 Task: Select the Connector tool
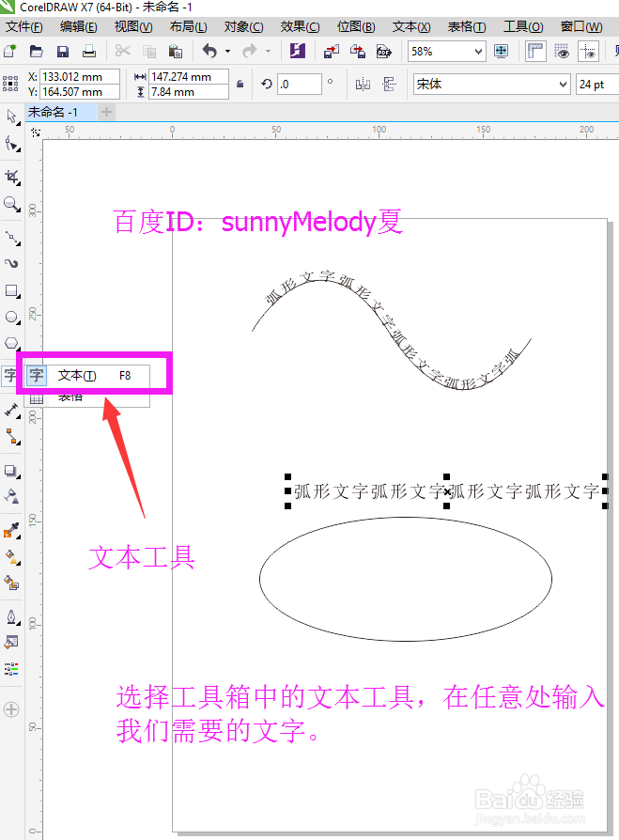12,437
